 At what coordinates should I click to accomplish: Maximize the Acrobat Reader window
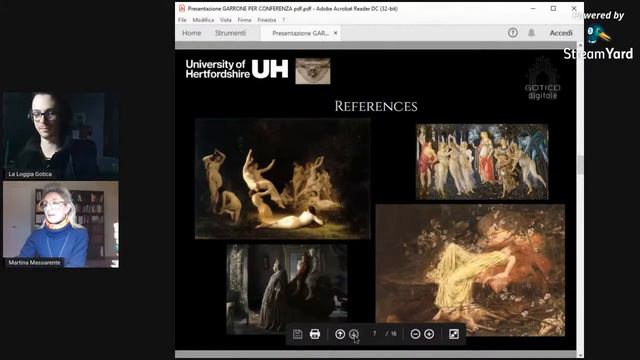(x=553, y=8)
